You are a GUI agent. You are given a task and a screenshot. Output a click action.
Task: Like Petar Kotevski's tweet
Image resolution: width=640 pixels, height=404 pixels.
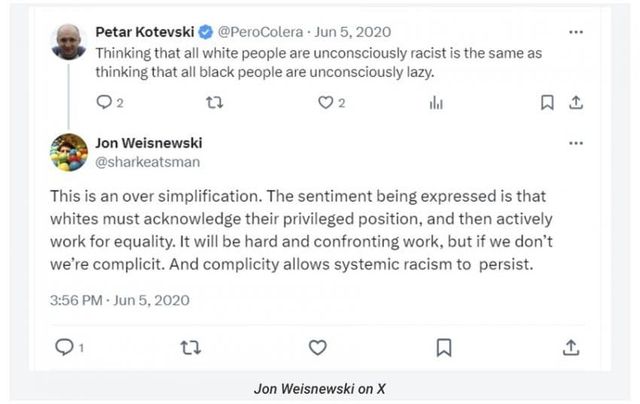(325, 102)
